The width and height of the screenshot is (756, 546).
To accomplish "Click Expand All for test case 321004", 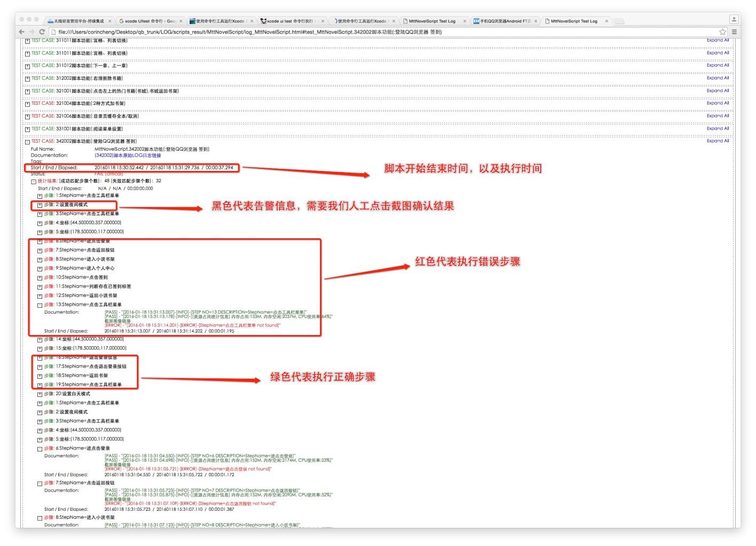I will click(718, 103).
